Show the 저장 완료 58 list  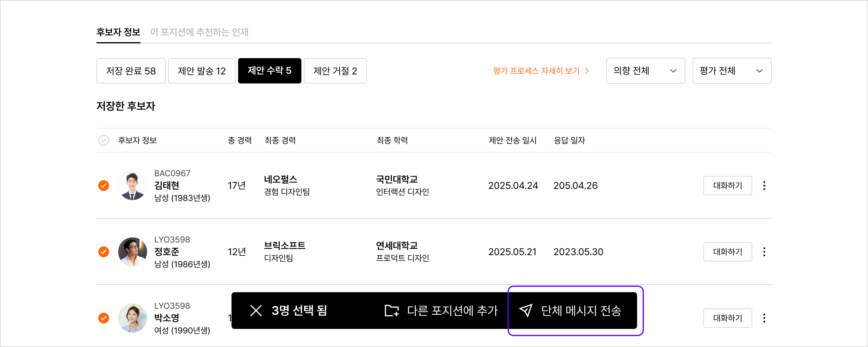(x=131, y=71)
